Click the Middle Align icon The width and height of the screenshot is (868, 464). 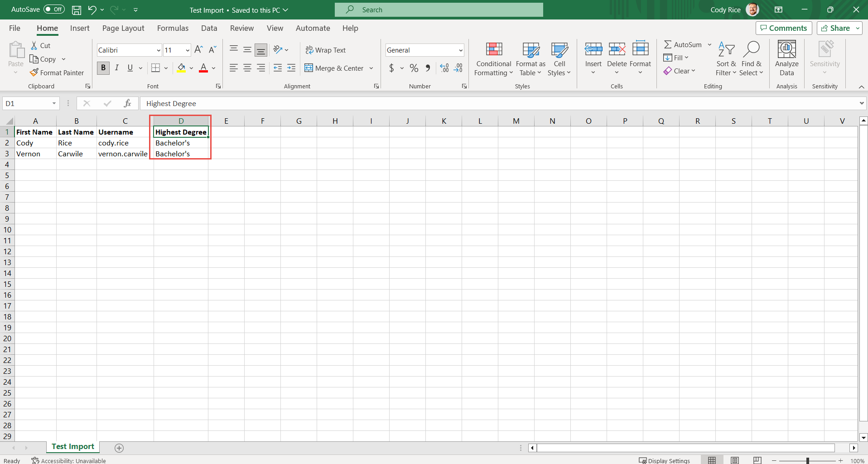pyautogui.click(x=247, y=50)
